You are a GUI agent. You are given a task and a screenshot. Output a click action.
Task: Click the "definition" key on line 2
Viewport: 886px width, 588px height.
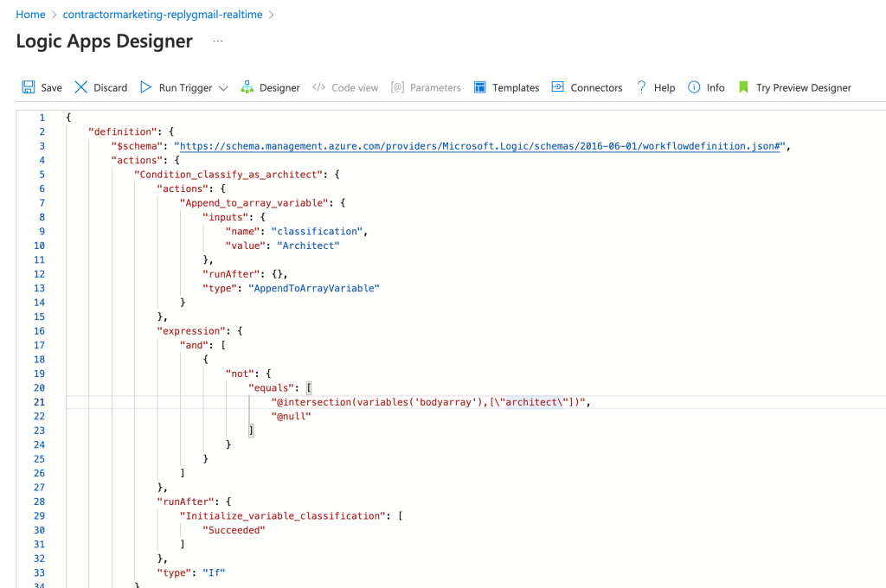pyautogui.click(x=123, y=131)
